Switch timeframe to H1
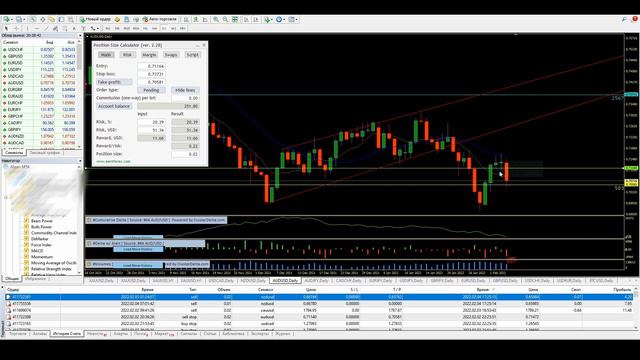This screenshot has height=360, width=640. 145,28
